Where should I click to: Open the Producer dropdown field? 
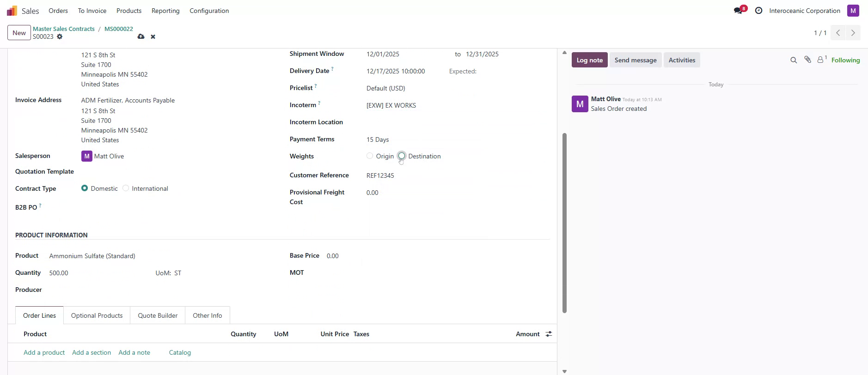tap(162, 290)
